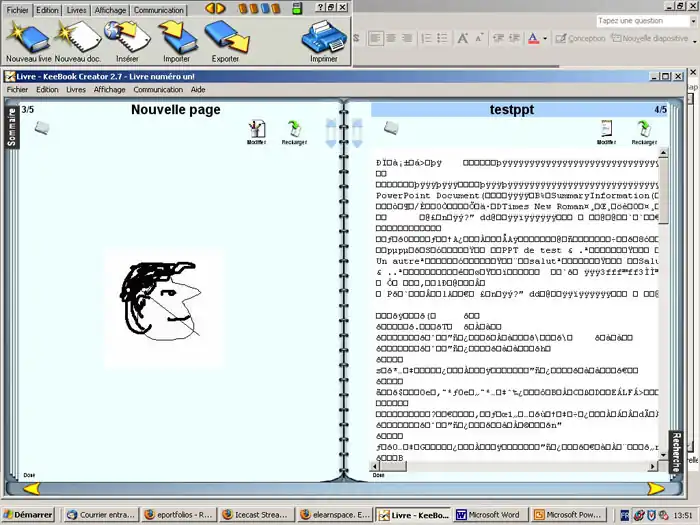Switch to Microsoft Word in taskbar
Image resolution: width=700 pixels, height=525 pixels.
[489, 515]
